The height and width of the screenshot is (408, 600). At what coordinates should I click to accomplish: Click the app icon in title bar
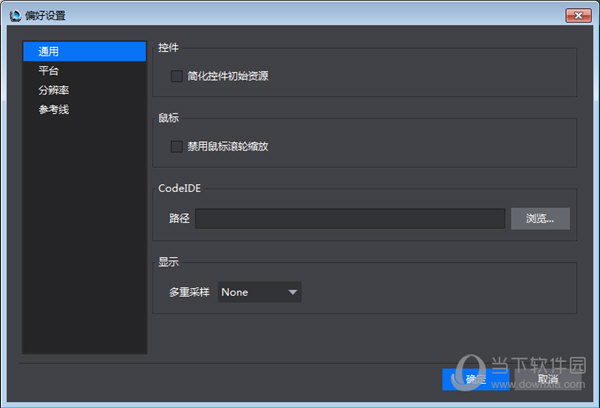[x=15, y=16]
